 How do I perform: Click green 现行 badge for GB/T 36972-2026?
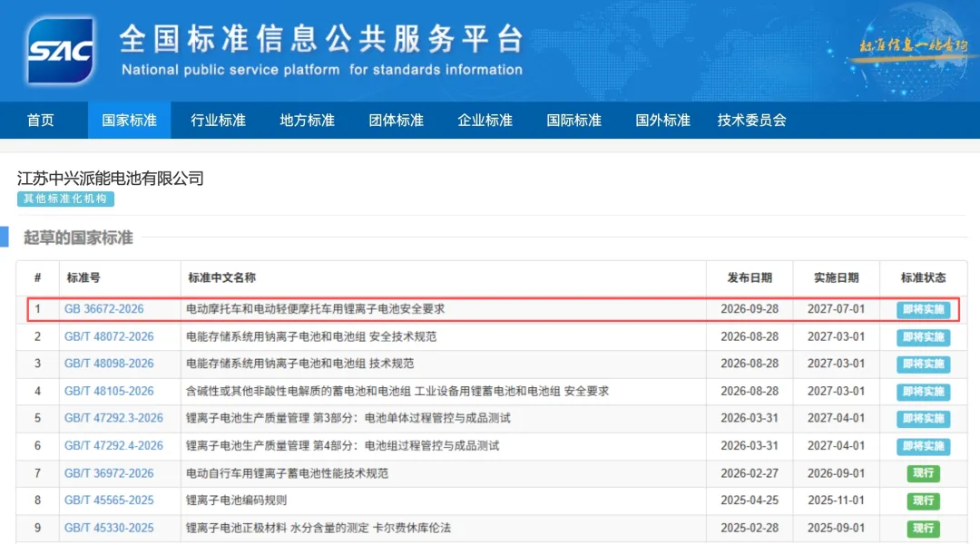click(923, 473)
